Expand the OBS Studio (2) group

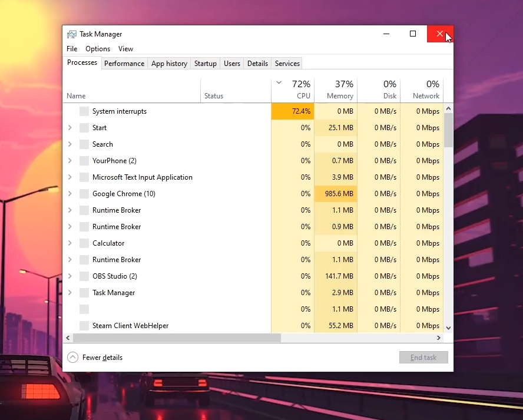69,276
